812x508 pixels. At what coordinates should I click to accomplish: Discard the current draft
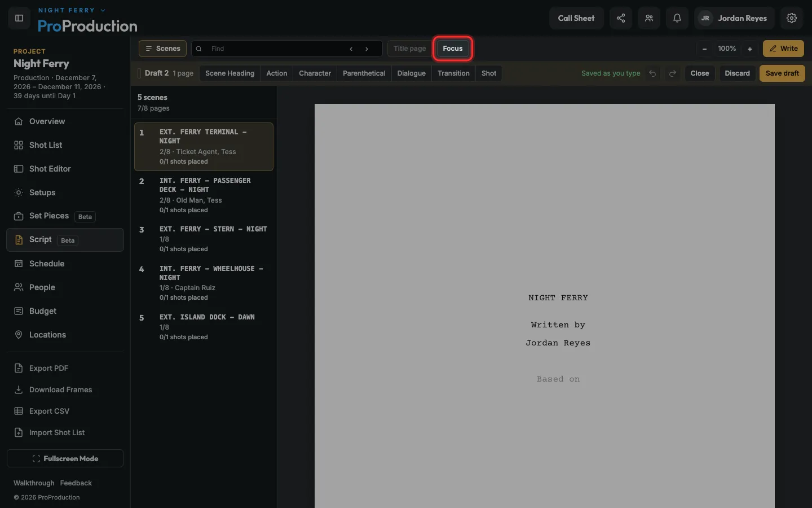[738, 73]
